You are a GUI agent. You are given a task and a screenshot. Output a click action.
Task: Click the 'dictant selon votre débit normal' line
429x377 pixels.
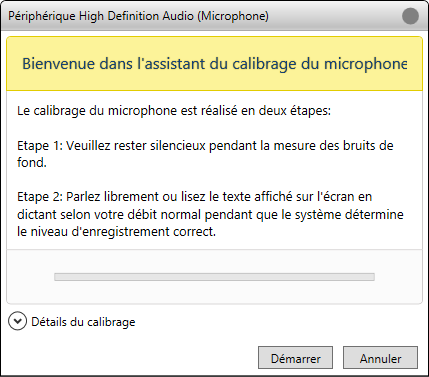(210, 214)
